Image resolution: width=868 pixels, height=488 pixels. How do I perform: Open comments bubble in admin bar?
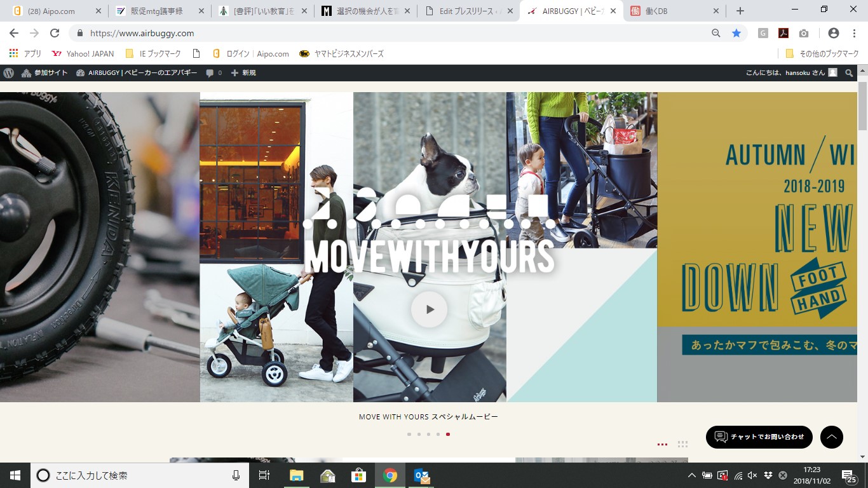[214, 73]
